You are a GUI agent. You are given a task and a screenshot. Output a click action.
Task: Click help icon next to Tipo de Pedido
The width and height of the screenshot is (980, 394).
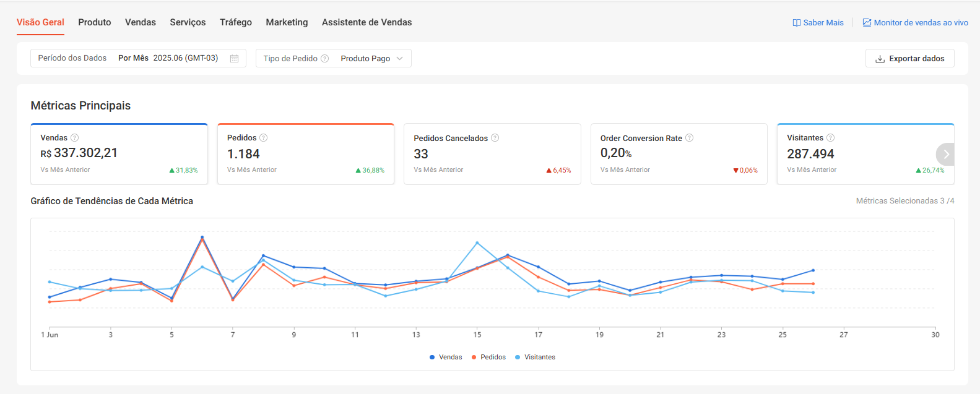(x=324, y=58)
